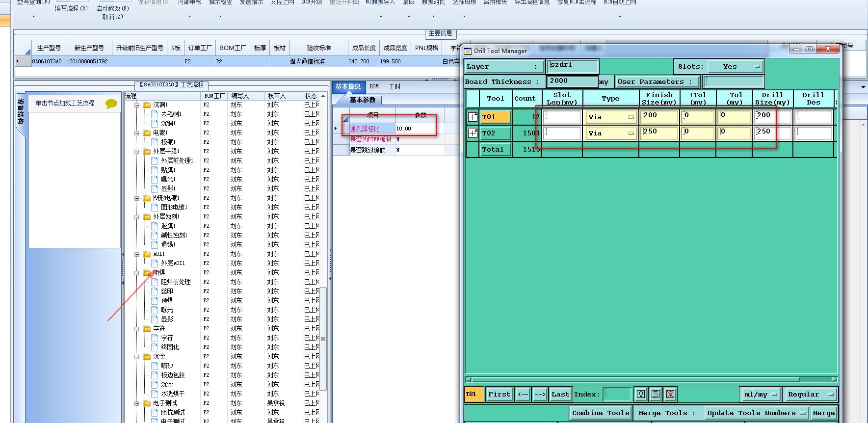
Task: Select the 阻焊前处理 tree item
Action: point(176,282)
